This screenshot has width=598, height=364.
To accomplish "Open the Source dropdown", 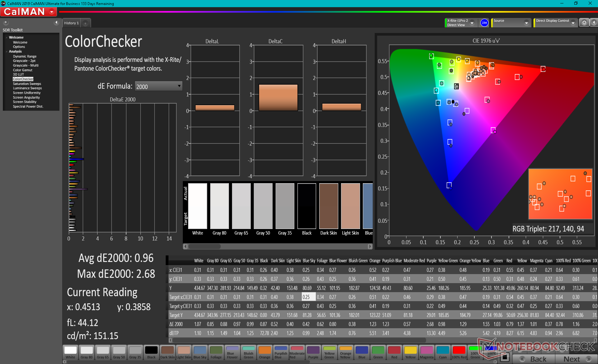I will 526,23.
